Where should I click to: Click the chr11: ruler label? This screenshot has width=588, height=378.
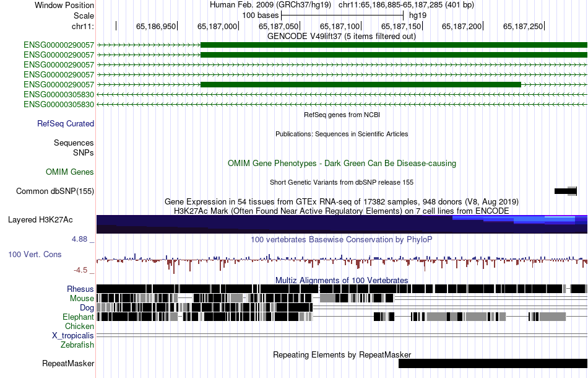click(x=82, y=26)
